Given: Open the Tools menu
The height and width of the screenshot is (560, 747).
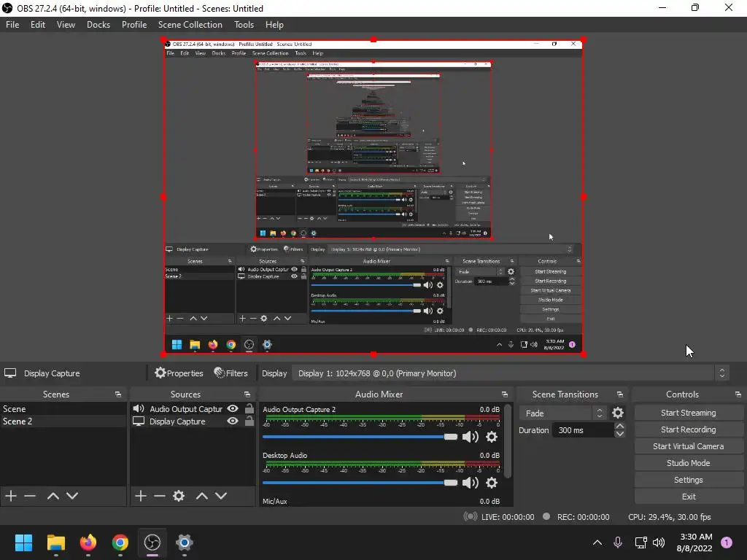Looking at the screenshot, I should pyautogui.click(x=244, y=25).
